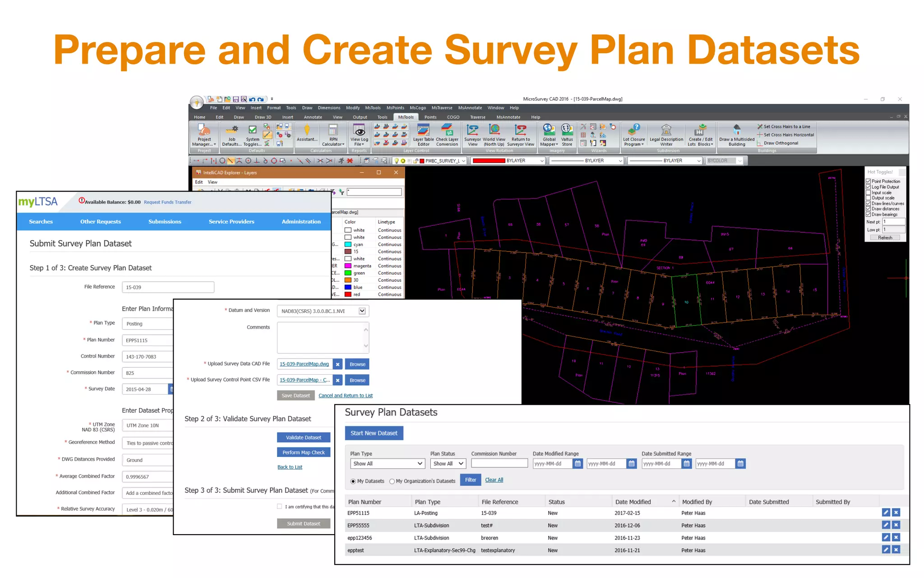Screen dimensions: 924x578
Task: Click cyan layer color swatch
Action: pyautogui.click(x=348, y=244)
